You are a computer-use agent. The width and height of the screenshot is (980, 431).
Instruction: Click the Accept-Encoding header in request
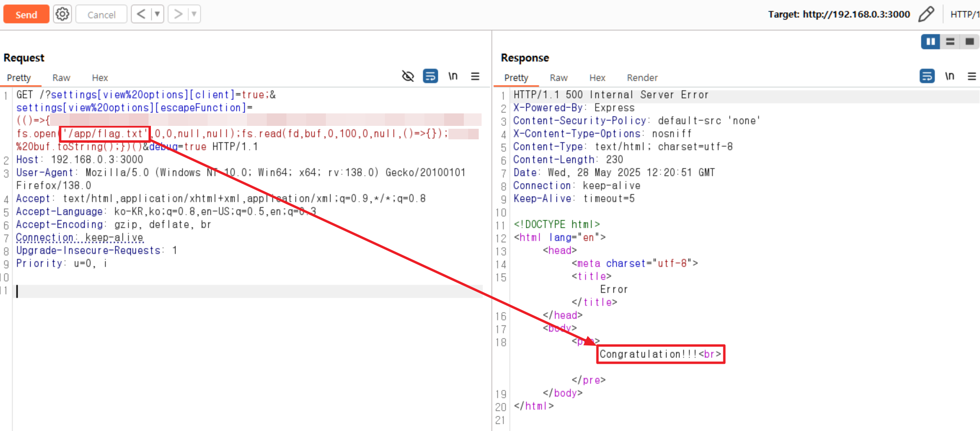113,224
